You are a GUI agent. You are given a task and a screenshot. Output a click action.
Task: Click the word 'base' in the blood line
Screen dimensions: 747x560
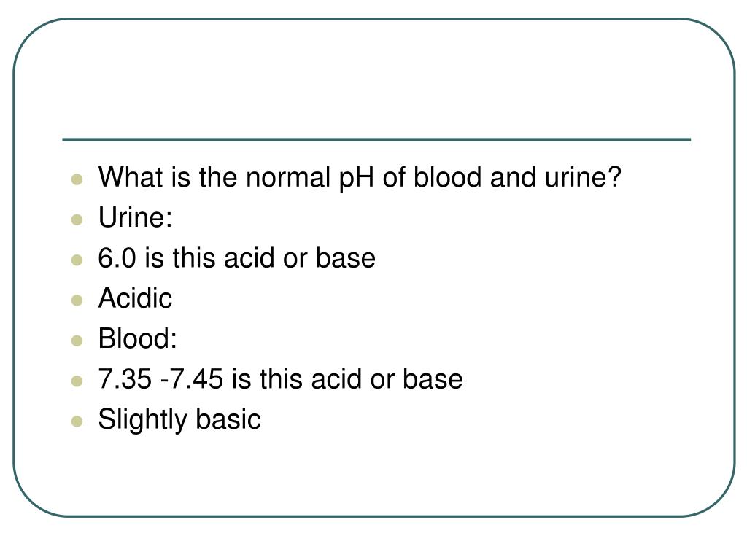pyautogui.click(x=433, y=379)
